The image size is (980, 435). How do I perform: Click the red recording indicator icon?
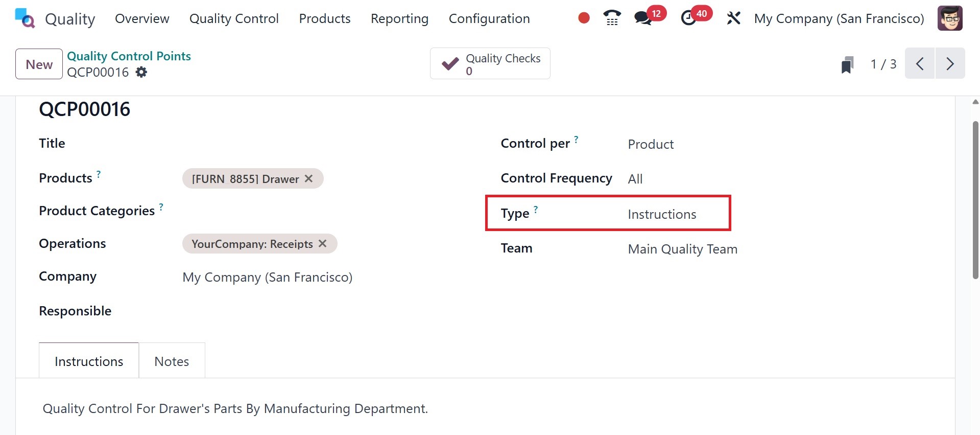click(584, 18)
